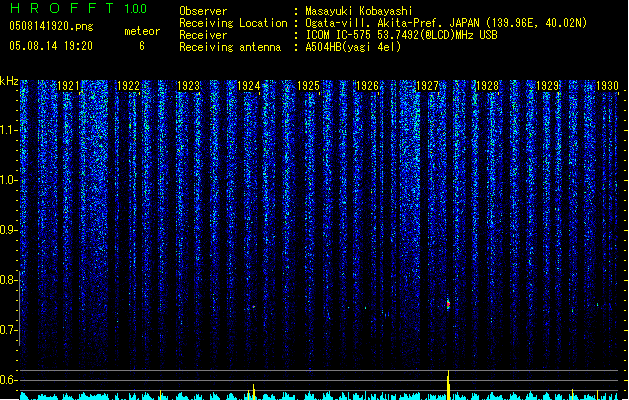Click the Receiving antenna A504HB(yagi 4el) text
This screenshot has width=629, height=400.
click(x=353, y=47)
